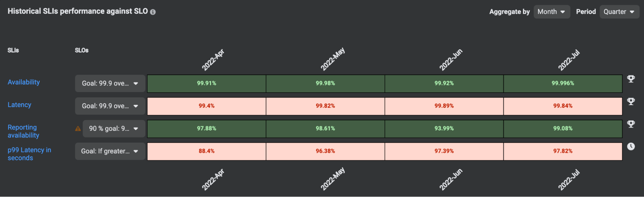
Task: Open the Latency SLI link
Action: click(x=19, y=105)
